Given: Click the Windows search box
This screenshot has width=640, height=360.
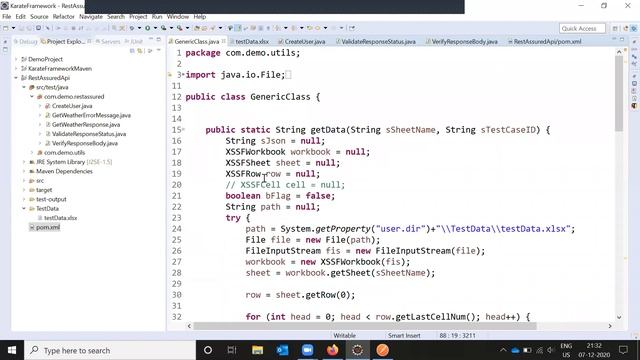Looking at the screenshot, I should click(x=110, y=350).
